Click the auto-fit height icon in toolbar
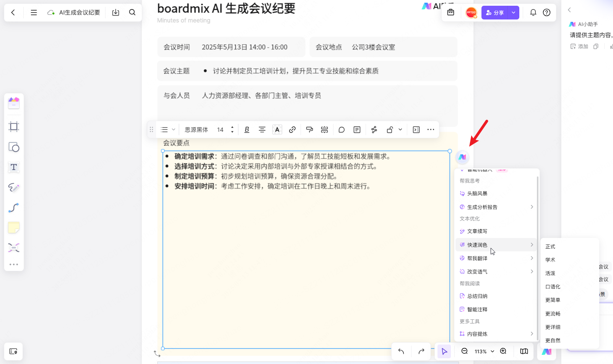613x364 pixels. pos(324,130)
